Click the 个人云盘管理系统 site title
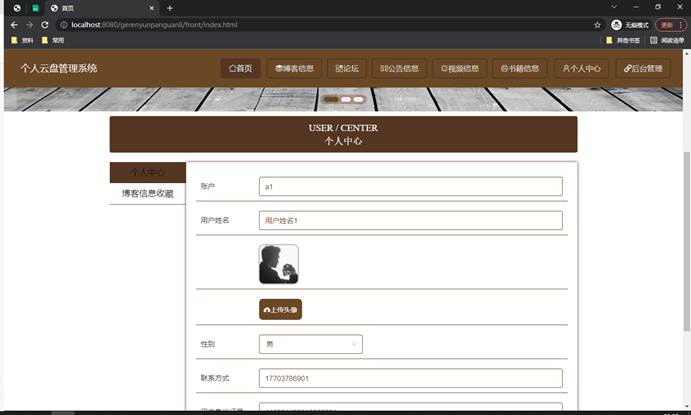 (59, 68)
